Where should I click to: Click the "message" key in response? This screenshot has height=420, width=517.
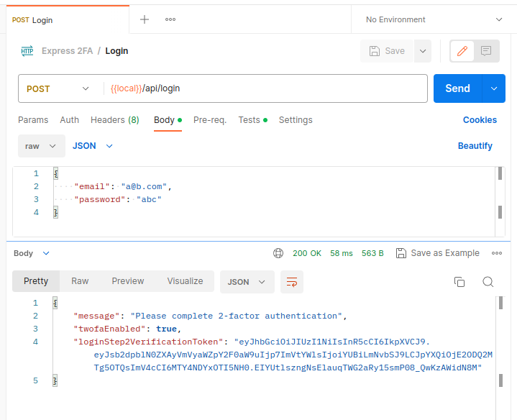point(96,316)
